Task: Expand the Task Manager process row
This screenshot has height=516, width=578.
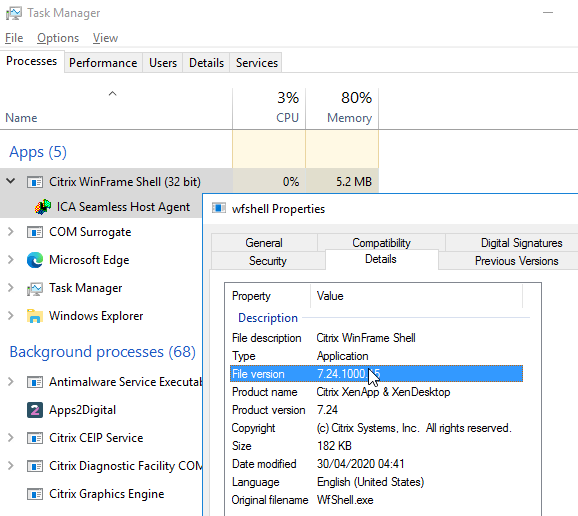Action: pyautogui.click(x=11, y=288)
